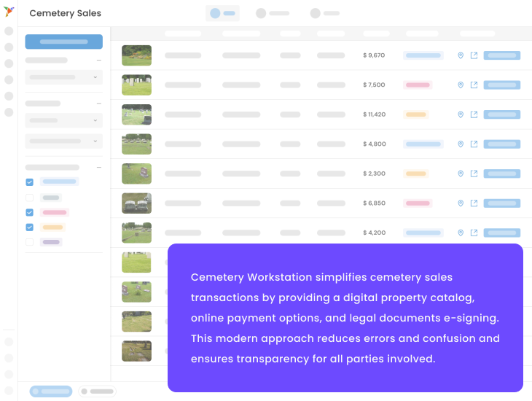Click the blue action button in $4,800 row

tap(502, 144)
